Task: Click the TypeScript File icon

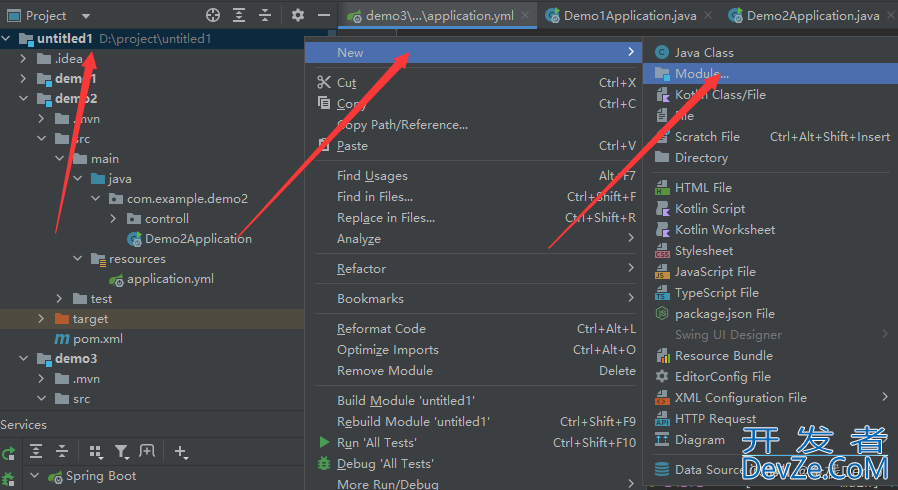Action: pyautogui.click(x=662, y=293)
